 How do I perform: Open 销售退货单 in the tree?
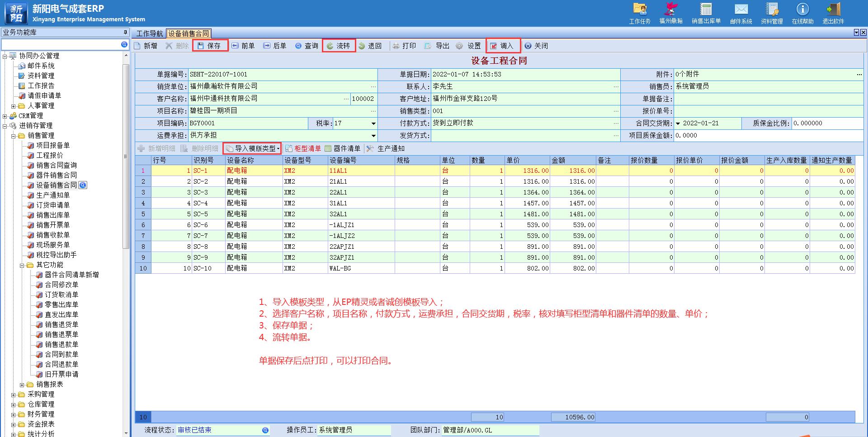tap(61, 324)
